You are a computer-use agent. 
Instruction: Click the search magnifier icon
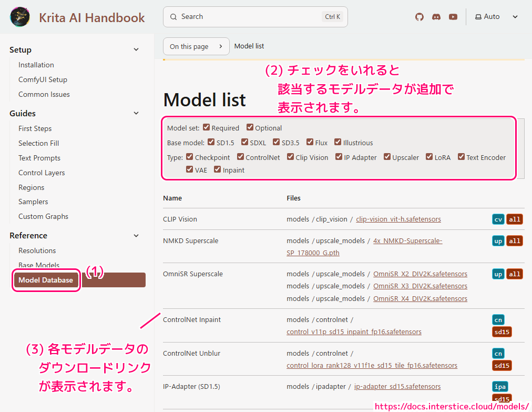[173, 17]
